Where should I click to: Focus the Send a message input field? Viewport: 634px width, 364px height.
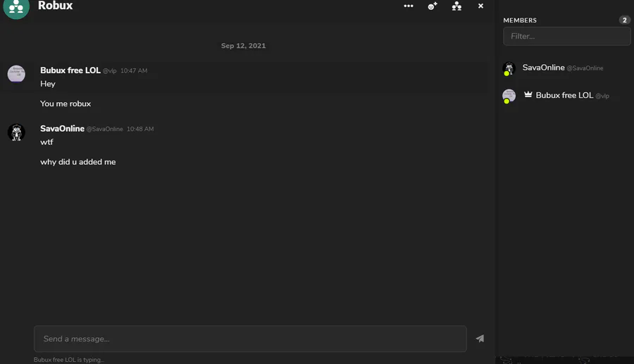point(250,339)
